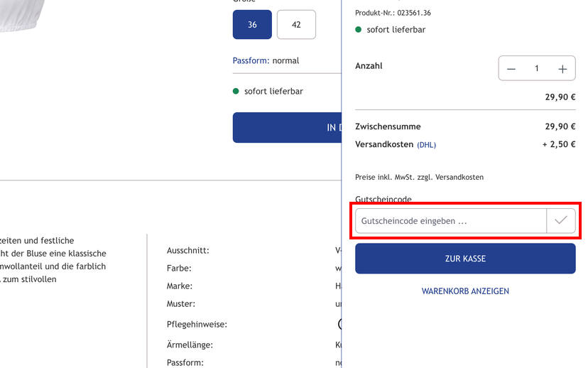Viewport: 588px width, 368px height.
Task: Click the Gutscheincode eingeben input field
Action: click(x=451, y=220)
